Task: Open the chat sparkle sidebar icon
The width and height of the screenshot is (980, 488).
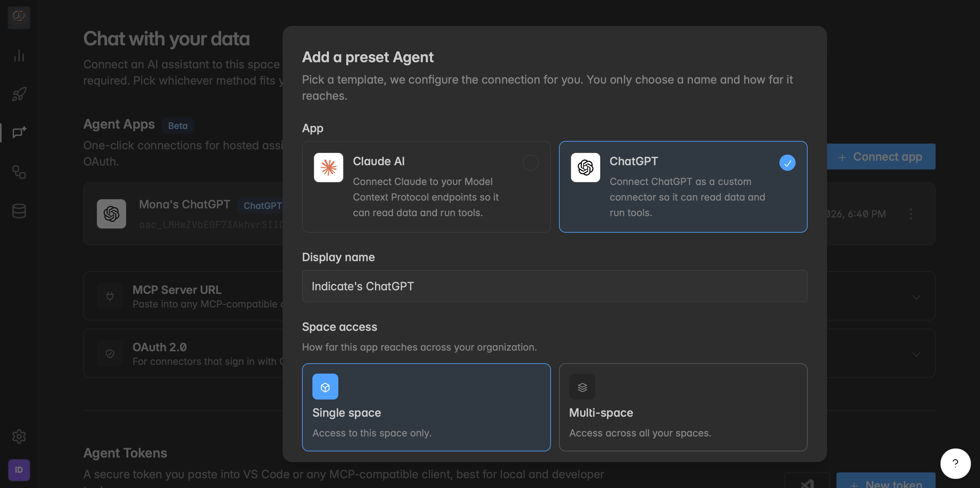Action: 19,132
